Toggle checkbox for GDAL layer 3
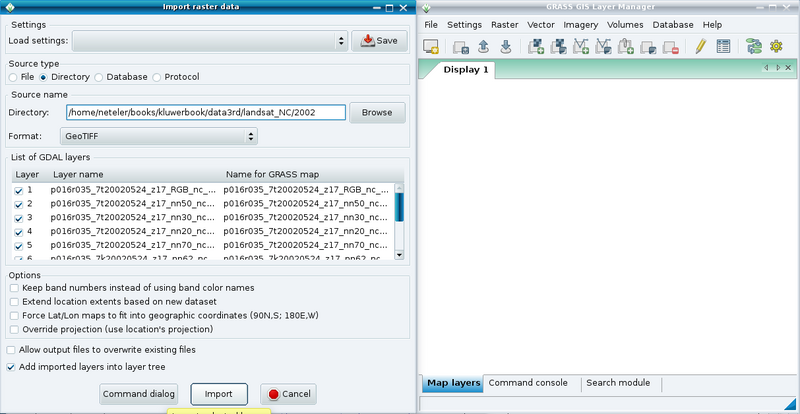Image resolution: width=800 pixels, height=414 pixels. pos(19,217)
